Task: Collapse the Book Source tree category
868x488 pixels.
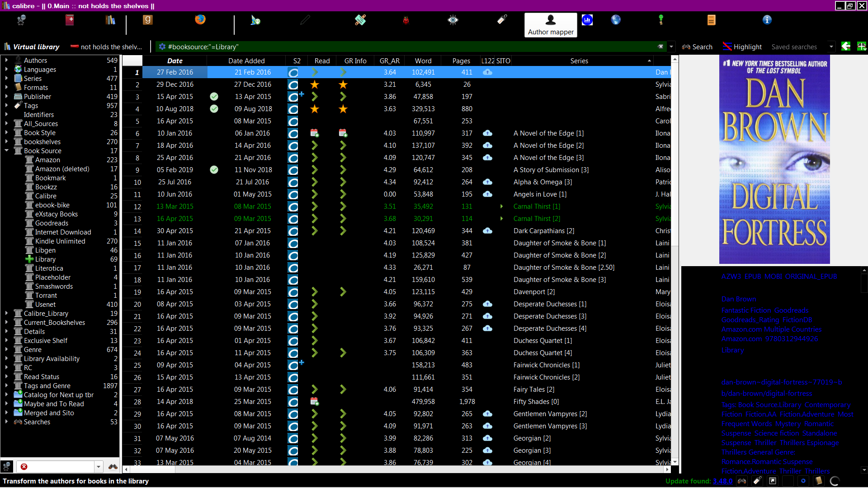Action: coord(7,150)
